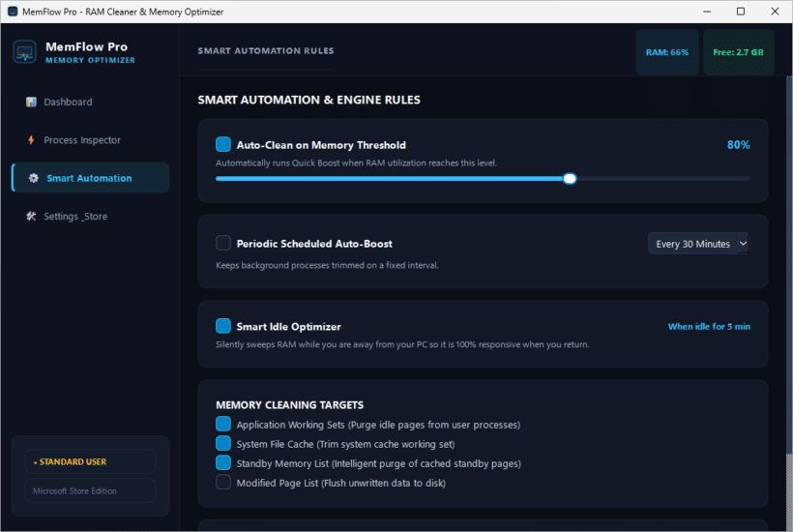The height and width of the screenshot is (532, 793).
Task: Click the Settings _Store tools icon
Action: coord(31,217)
